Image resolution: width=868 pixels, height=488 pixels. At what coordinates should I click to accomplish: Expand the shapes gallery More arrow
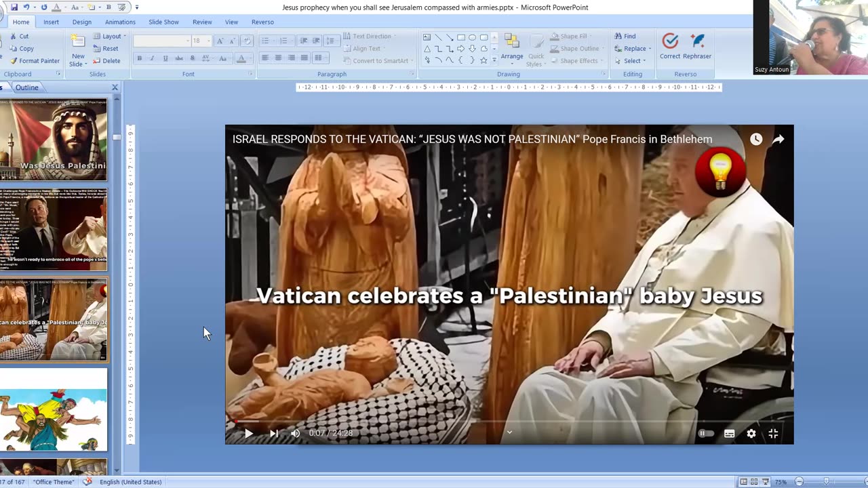tap(494, 60)
